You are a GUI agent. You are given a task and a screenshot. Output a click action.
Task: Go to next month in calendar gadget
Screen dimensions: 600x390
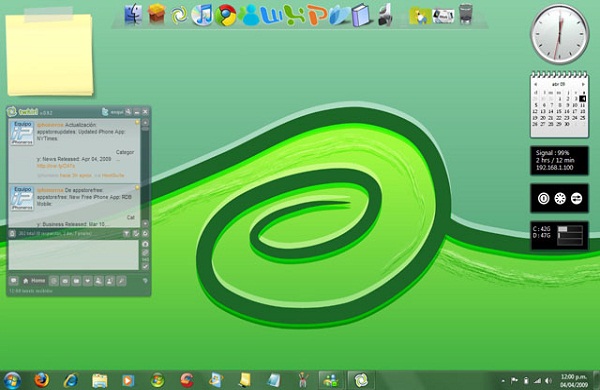tap(583, 84)
